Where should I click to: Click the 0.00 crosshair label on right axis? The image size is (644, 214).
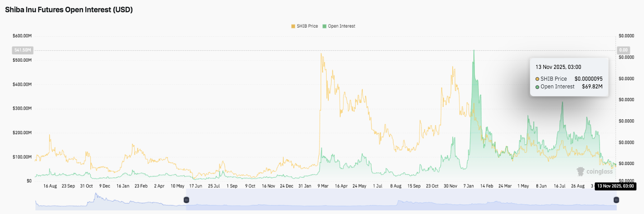coord(623,50)
